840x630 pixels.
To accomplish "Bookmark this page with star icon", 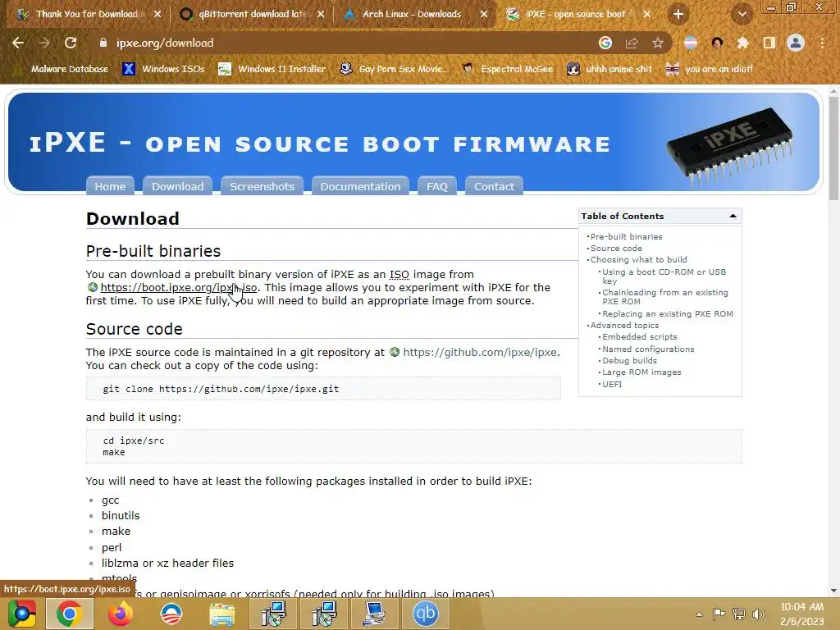I will 658,43.
